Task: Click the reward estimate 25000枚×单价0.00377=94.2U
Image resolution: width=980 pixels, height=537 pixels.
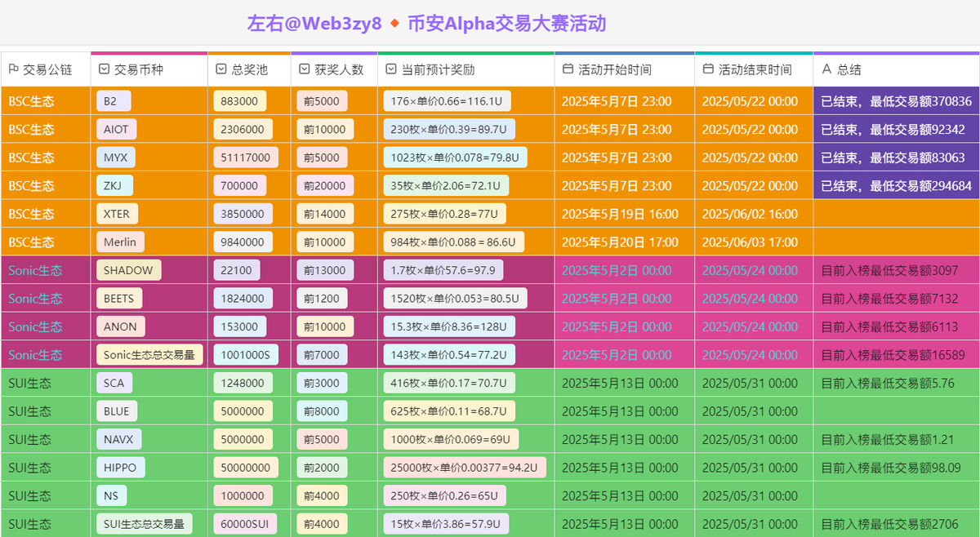Action: pos(465,468)
